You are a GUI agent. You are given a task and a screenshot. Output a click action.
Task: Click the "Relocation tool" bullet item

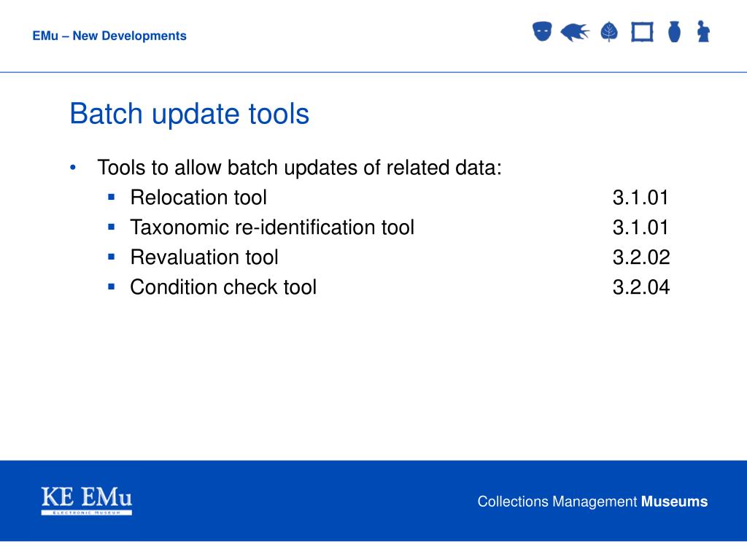coord(198,197)
